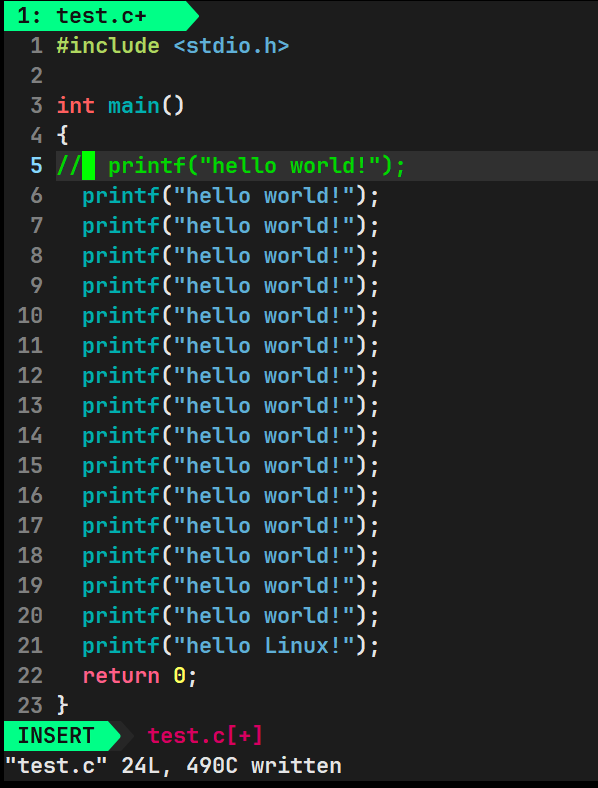Click the opening brace on line 4

[x=62, y=136]
